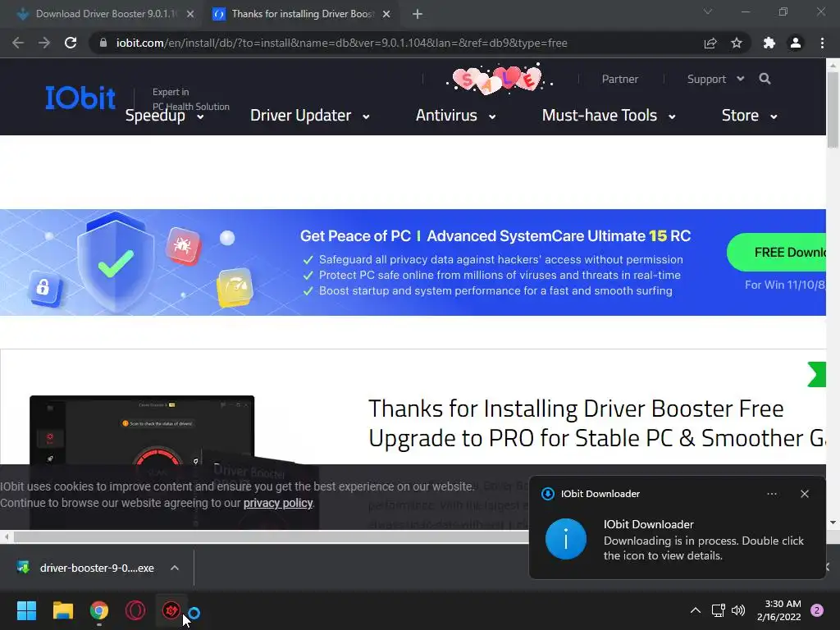Open the clock and date flyout
The height and width of the screenshot is (630, 840).
tap(779, 610)
